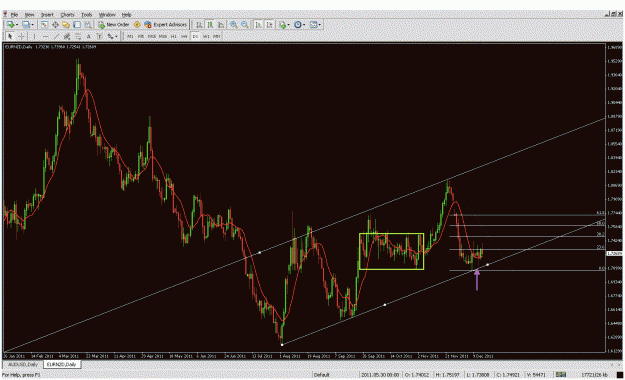Zoom out of the chart
The width and height of the screenshot is (625, 380).
(x=244, y=25)
